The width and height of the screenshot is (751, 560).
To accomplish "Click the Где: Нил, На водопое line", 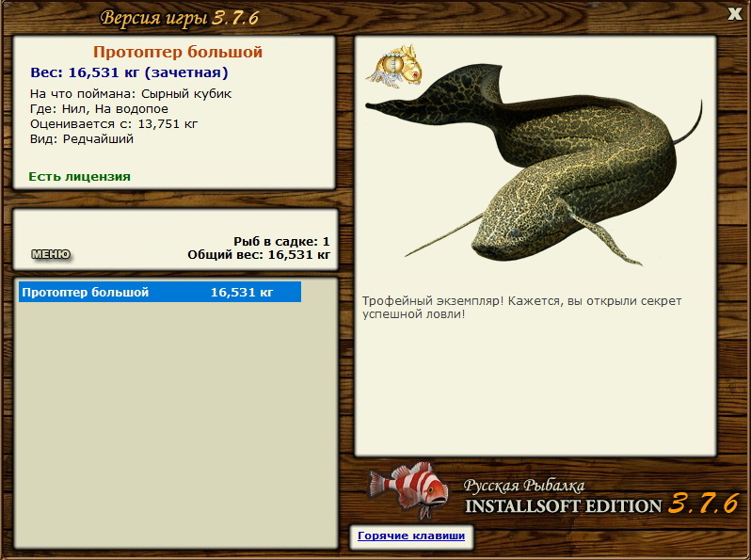I will coord(99,109).
